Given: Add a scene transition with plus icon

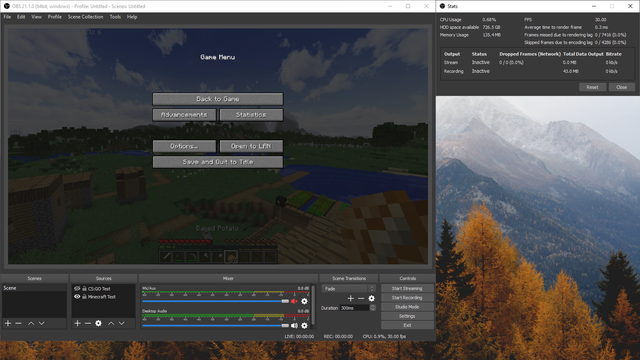Looking at the screenshot, I should click(350, 298).
